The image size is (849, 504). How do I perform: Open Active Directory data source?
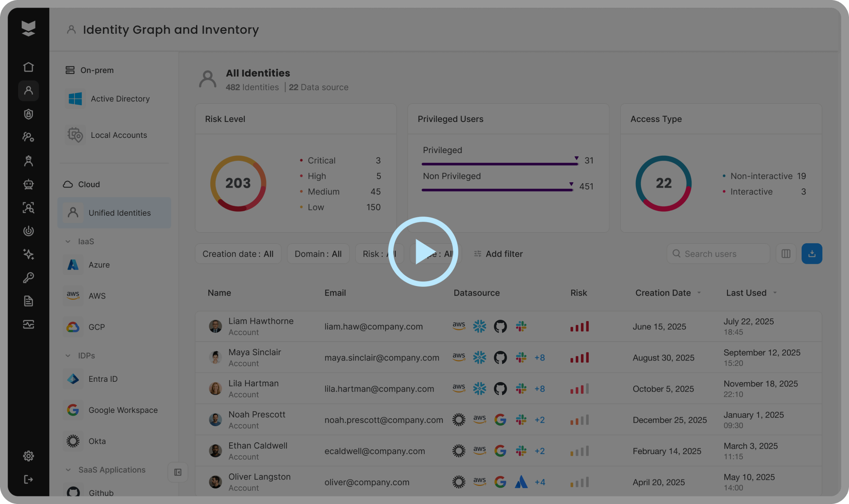click(120, 99)
